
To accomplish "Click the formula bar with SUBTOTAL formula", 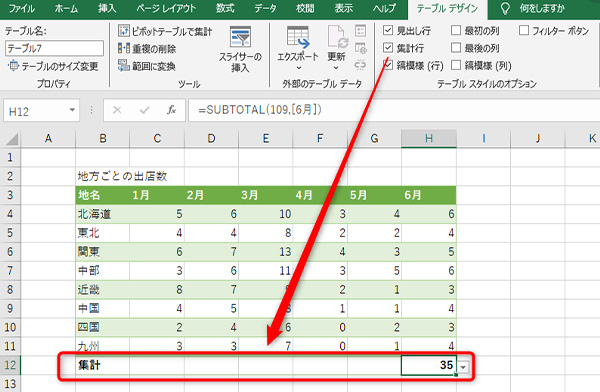I will pos(393,110).
